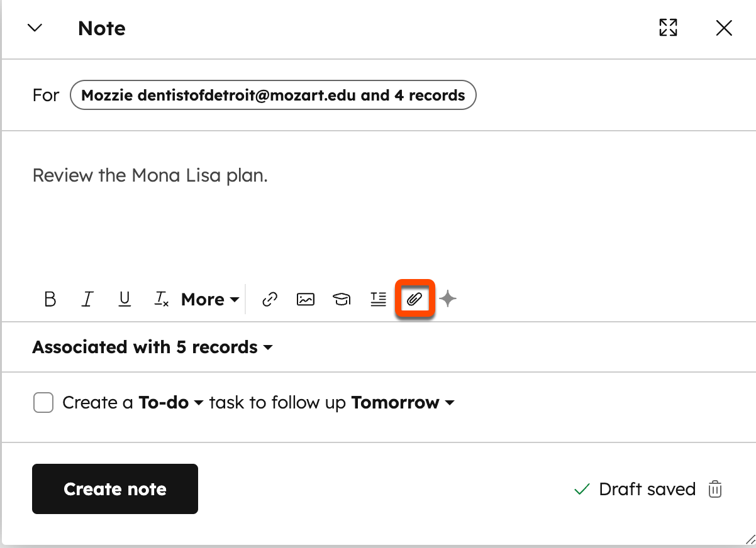Viewport: 756px width, 548px height.
Task: Toggle underline text formatting
Action: (124, 299)
